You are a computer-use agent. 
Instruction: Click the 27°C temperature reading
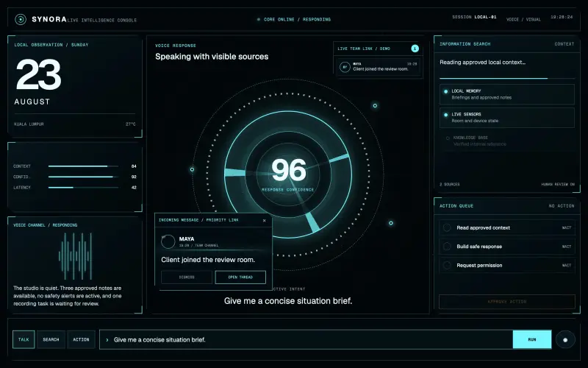pyautogui.click(x=131, y=124)
